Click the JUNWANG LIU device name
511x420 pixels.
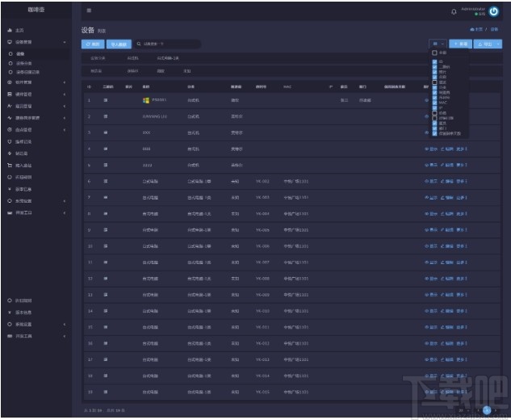click(155, 116)
